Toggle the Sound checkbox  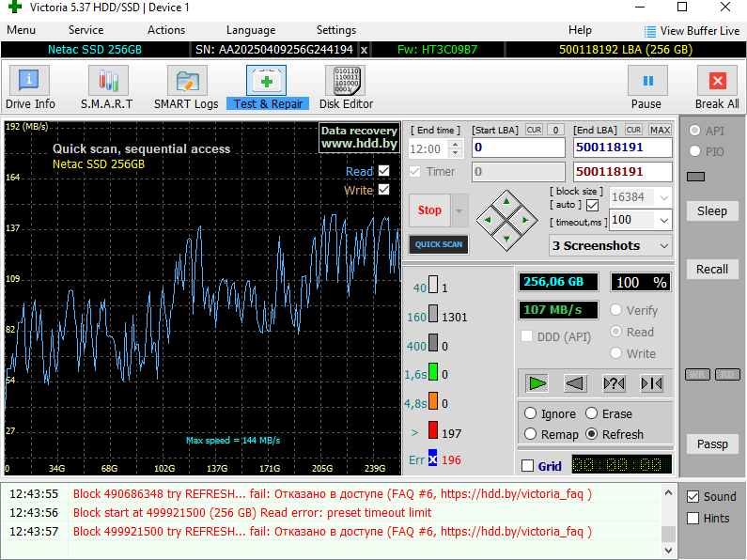[693, 496]
